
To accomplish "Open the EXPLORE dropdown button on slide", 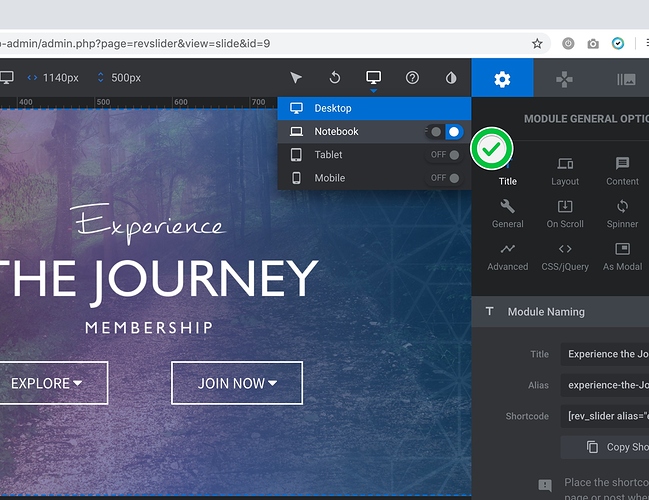I will click(x=46, y=383).
